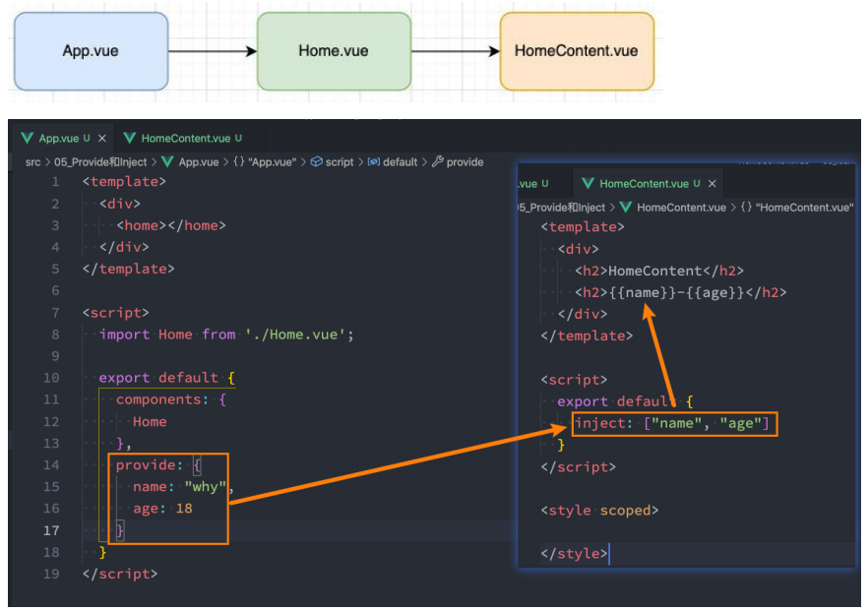The height and width of the screenshot is (611, 868).
Task: Close HomeContent.vue tab in right pane
Action: coord(713,184)
